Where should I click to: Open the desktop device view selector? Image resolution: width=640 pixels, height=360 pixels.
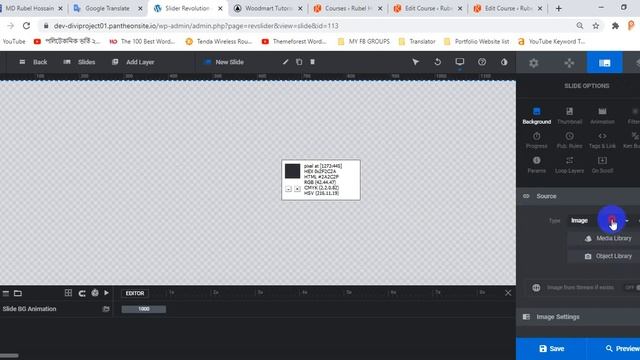pos(460,62)
